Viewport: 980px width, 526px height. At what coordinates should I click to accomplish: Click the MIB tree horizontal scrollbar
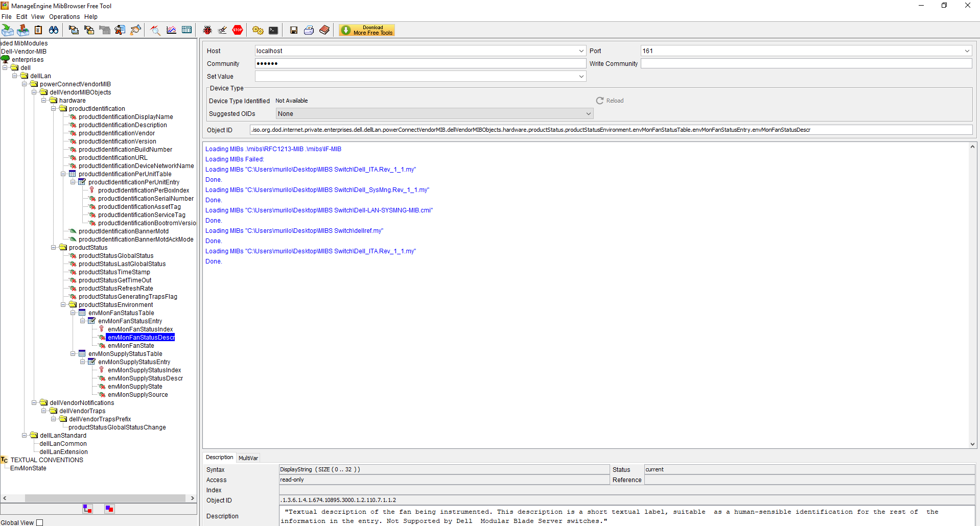pyautogui.click(x=105, y=498)
